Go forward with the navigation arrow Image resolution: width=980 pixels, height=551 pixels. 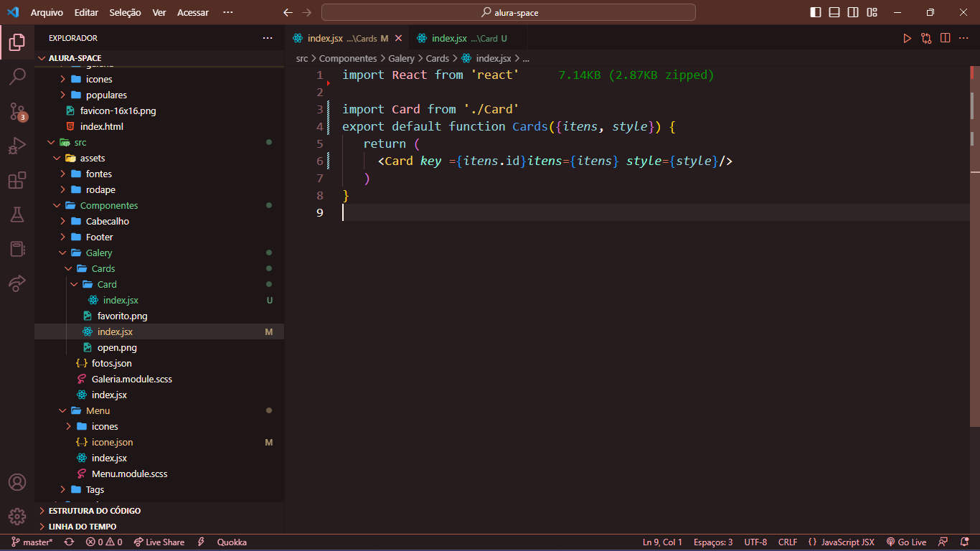pyautogui.click(x=307, y=13)
